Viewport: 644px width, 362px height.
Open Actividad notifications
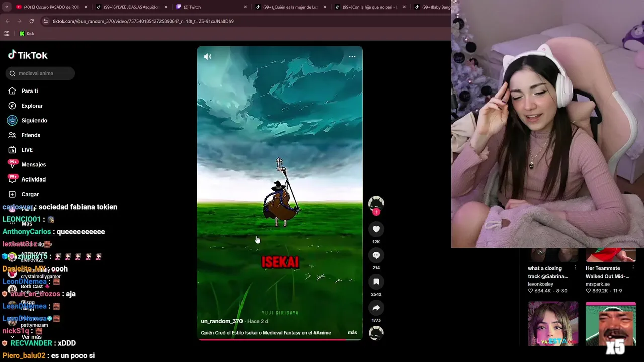(33, 179)
